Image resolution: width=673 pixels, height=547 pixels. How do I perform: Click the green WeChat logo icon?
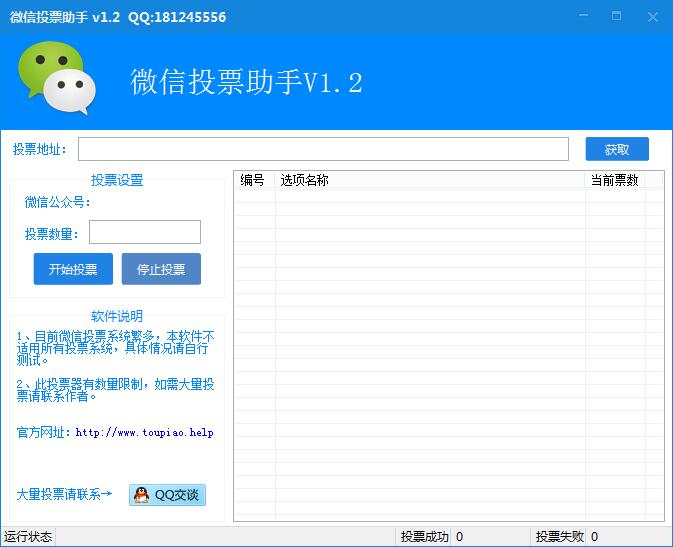pos(56,79)
